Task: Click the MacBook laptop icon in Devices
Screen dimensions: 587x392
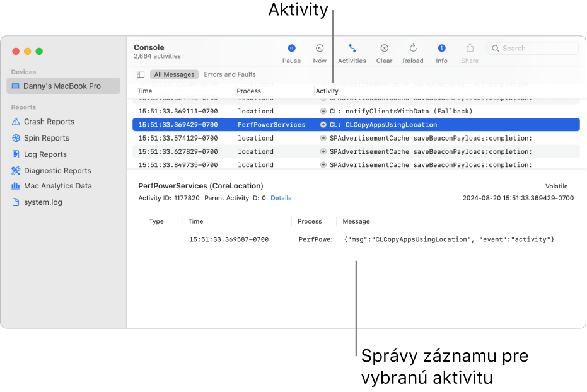Action: (16, 86)
